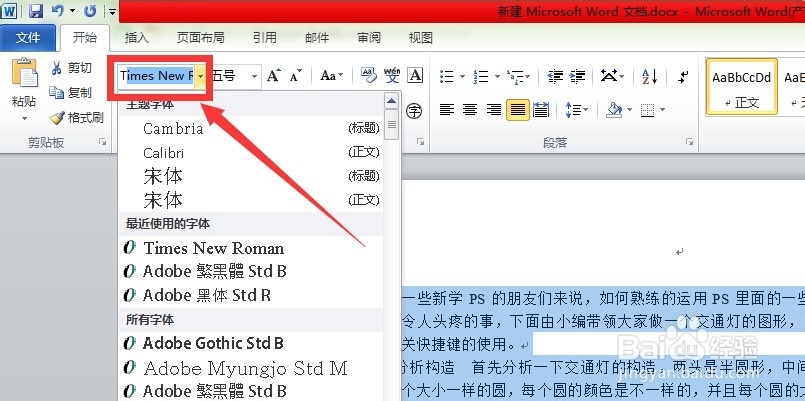This screenshot has width=805, height=401.
Task: Click inside the Times New Roman font box
Action: (x=156, y=76)
